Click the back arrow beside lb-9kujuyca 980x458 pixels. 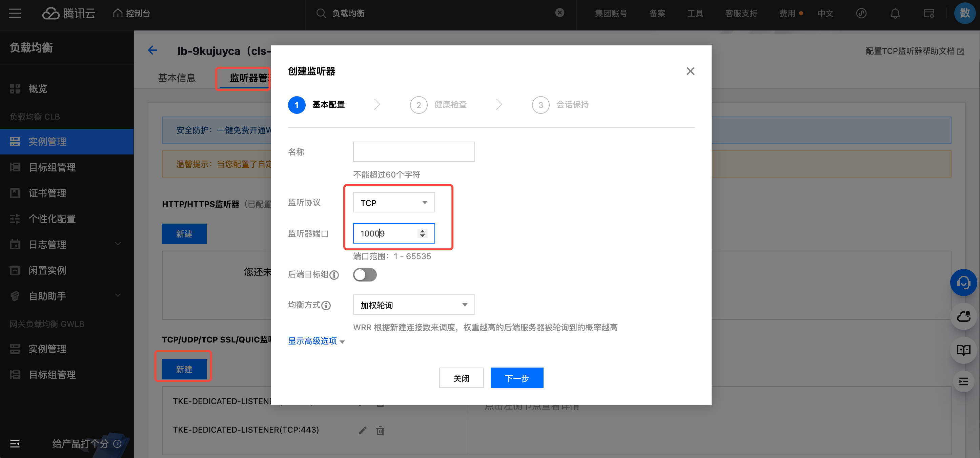pyautogui.click(x=152, y=50)
